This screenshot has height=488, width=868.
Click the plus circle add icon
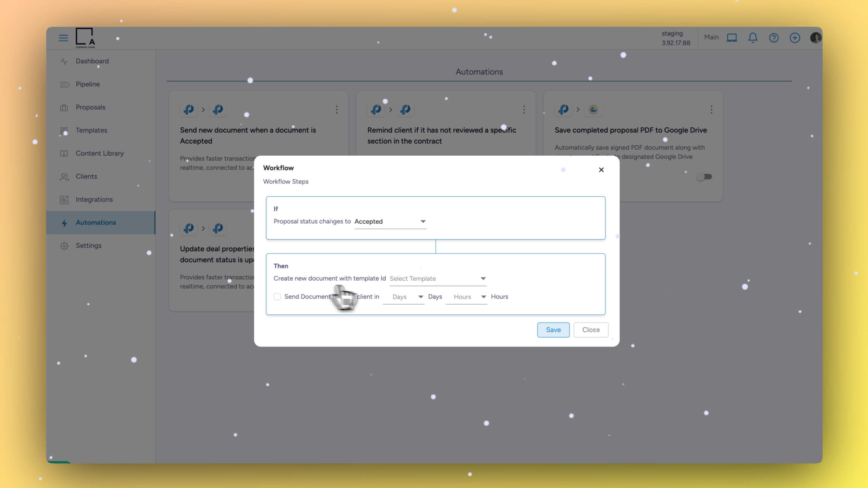pos(795,38)
